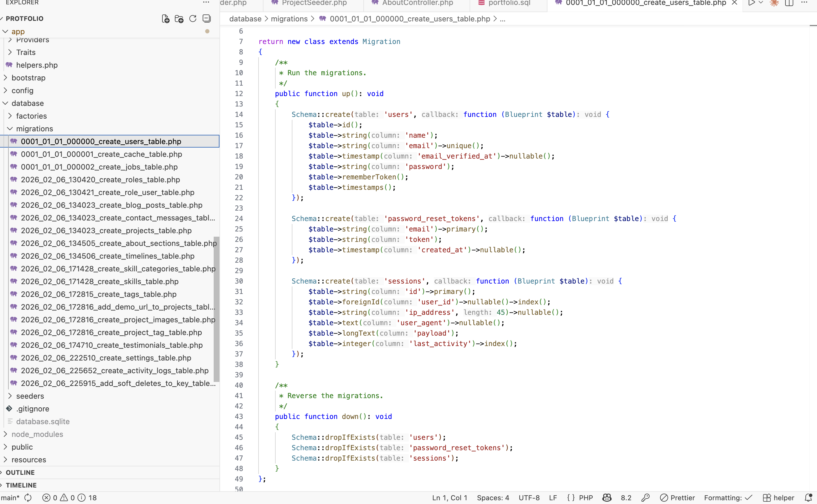
Task: Refresh the Explorer file tree
Action: pyautogui.click(x=193, y=19)
